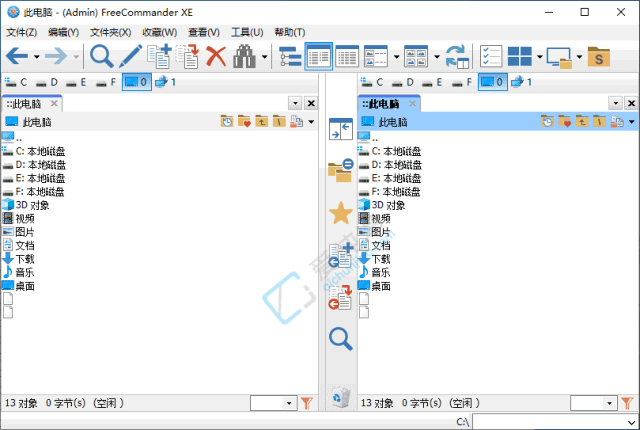Open dropdown next to monitor folder icon
This screenshot has width=640, height=430.
click(579, 57)
